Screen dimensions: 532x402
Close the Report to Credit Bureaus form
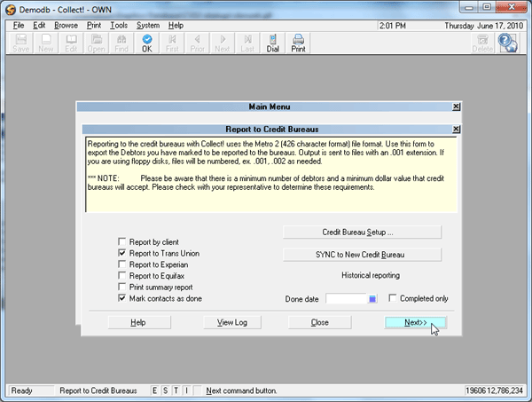click(x=456, y=129)
